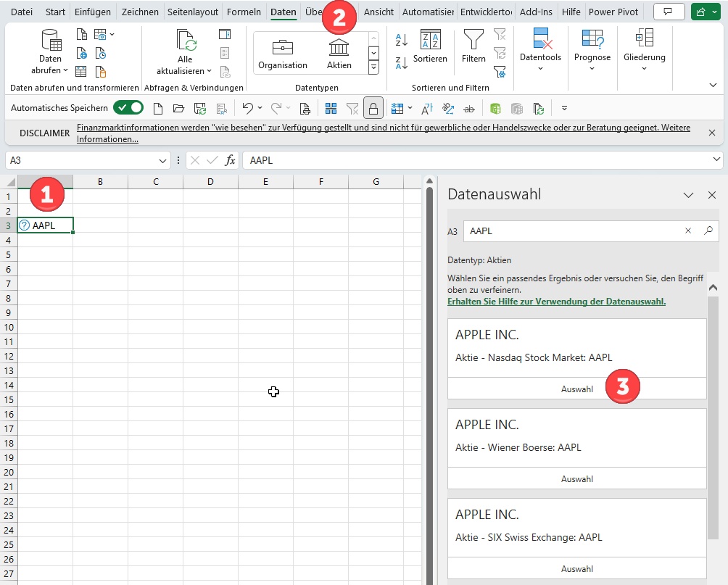Image resolution: width=728 pixels, height=585 pixels.
Task: Open the Daten abrufen database icon
Action: click(51, 40)
